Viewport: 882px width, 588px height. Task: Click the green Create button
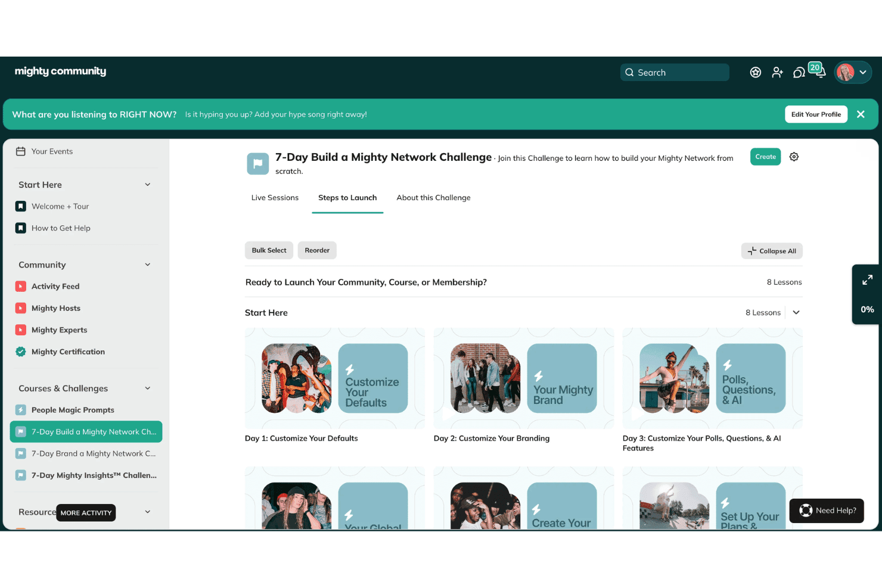(765, 157)
